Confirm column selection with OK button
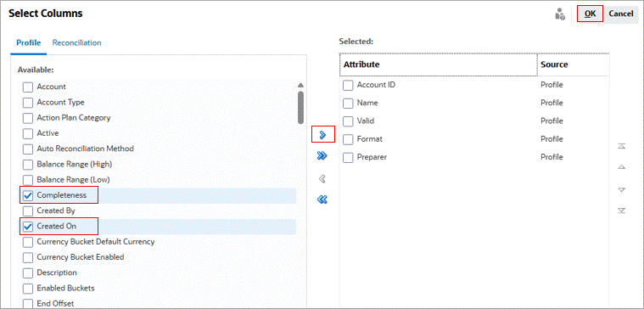644x309 pixels. point(591,14)
